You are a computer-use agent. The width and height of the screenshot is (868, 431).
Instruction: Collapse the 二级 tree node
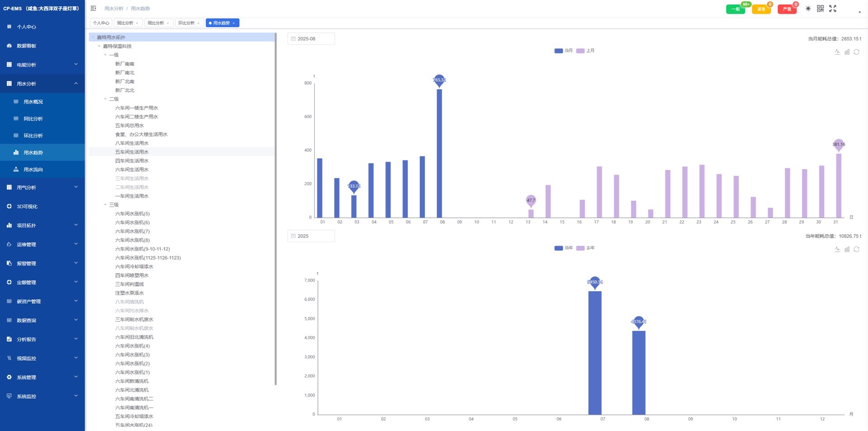click(105, 99)
